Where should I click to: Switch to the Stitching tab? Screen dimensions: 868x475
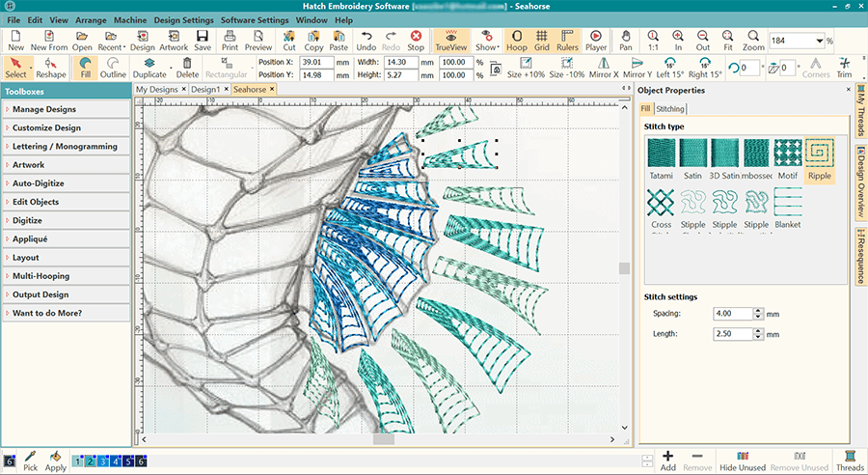[670, 109]
